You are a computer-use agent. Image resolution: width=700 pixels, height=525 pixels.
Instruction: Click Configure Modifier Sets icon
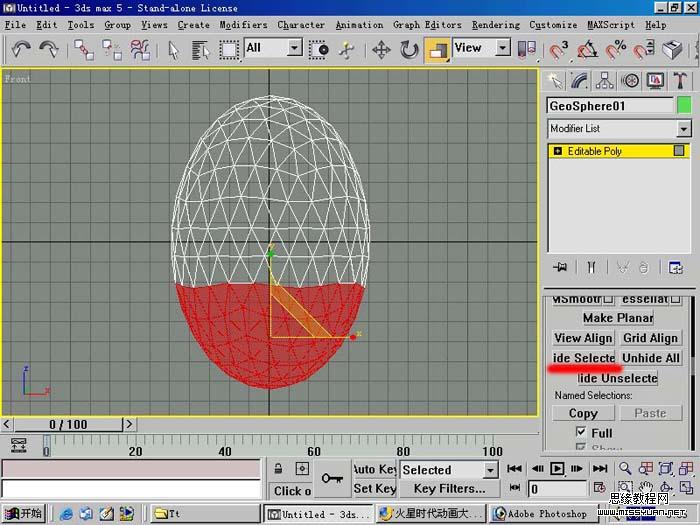coord(675,267)
